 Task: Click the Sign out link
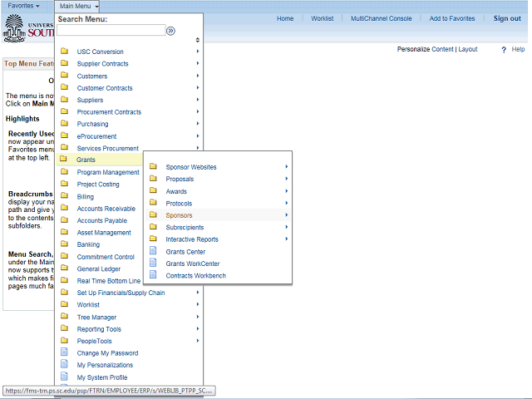coord(507,18)
